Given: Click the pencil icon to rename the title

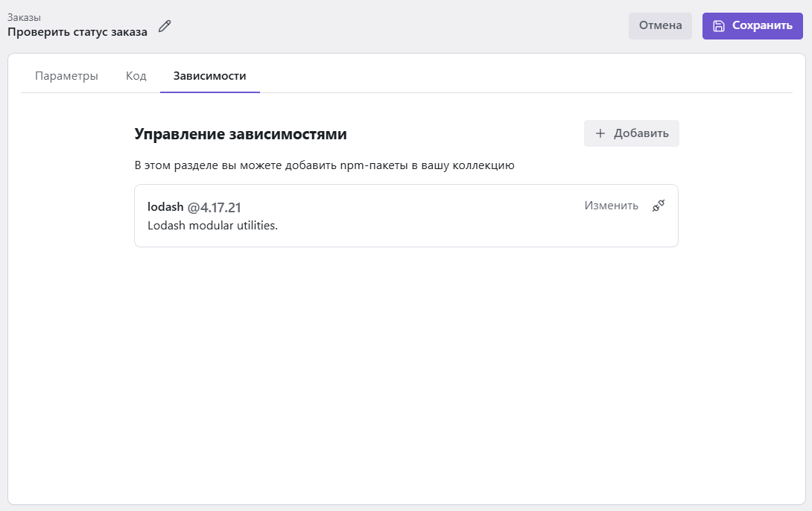Looking at the screenshot, I should pyautogui.click(x=165, y=26).
